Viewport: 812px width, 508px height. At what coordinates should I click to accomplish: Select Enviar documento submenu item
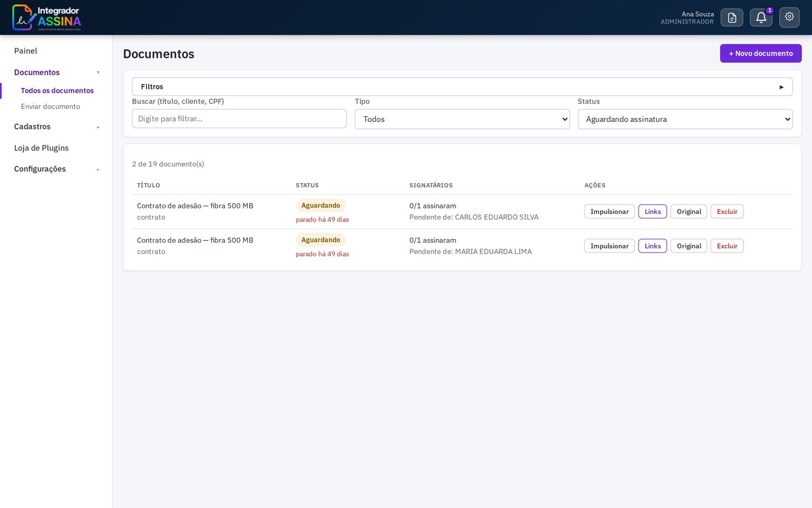[x=50, y=106]
